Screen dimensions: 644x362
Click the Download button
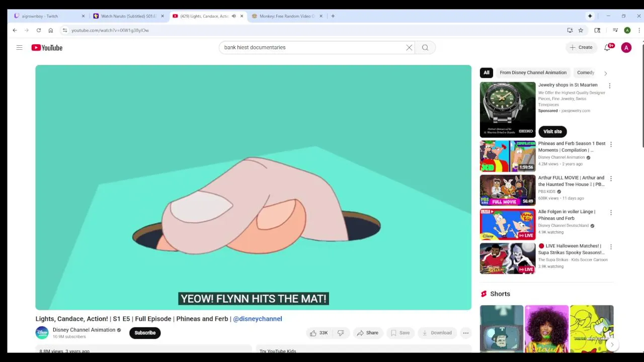click(x=437, y=333)
